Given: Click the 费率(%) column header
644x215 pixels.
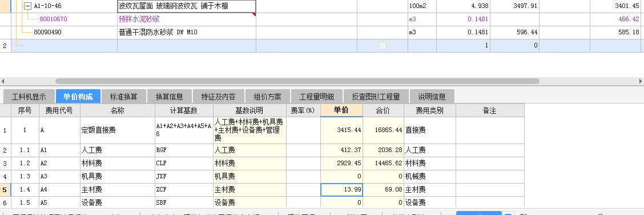Looking at the screenshot, I should click(x=303, y=110).
